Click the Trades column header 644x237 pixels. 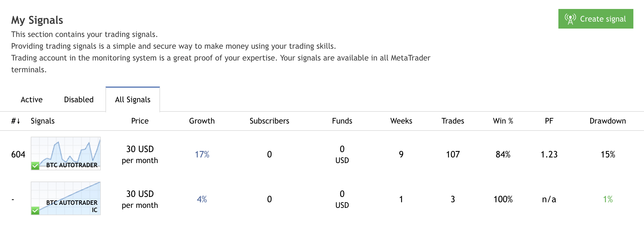coord(453,121)
